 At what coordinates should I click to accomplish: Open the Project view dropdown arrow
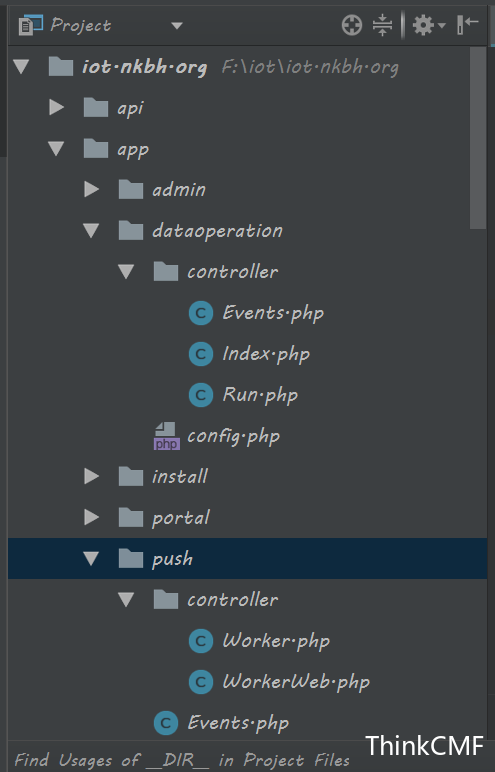coord(177,26)
